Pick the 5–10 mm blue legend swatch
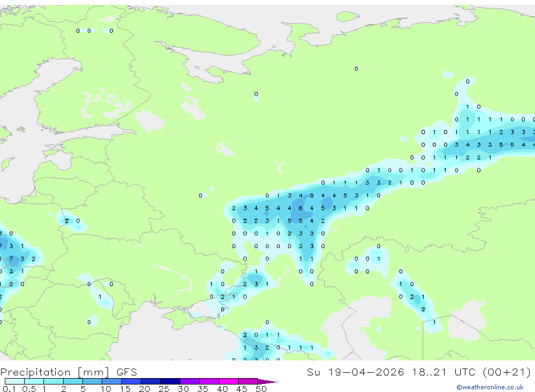The image size is (535, 392). point(92,381)
